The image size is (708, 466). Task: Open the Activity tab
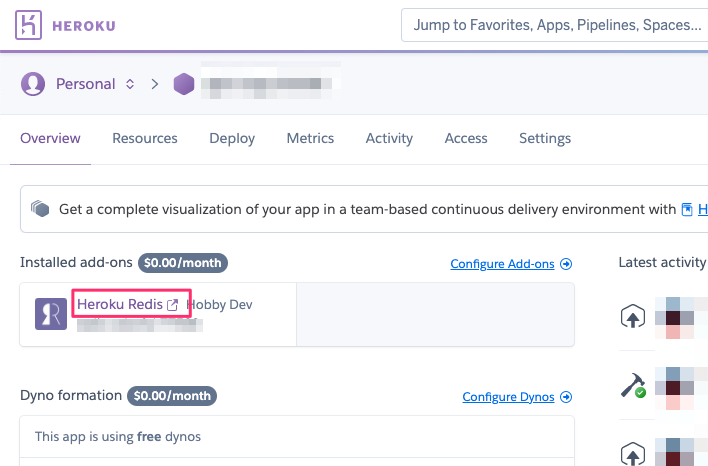tap(389, 138)
